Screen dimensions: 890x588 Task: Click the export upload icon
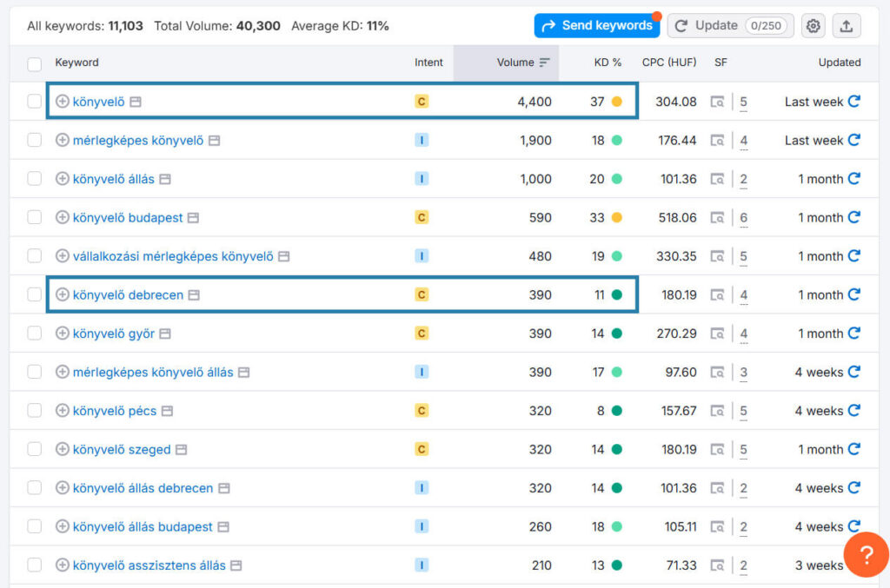[x=846, y=26]
